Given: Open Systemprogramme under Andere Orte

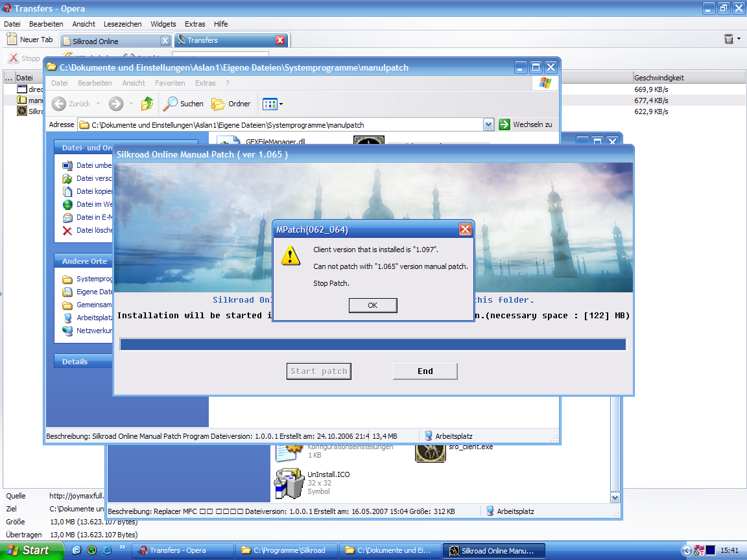Looking at the screenshot, I should coord(88,279).
